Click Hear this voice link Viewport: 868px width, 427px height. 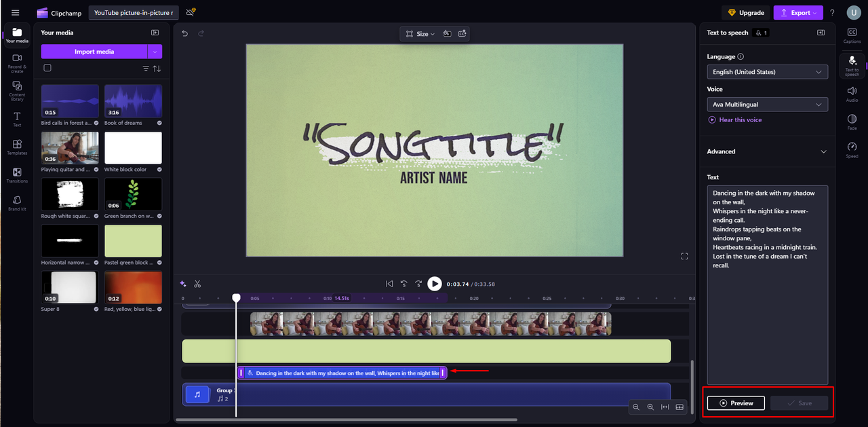(x=735, y=119)
